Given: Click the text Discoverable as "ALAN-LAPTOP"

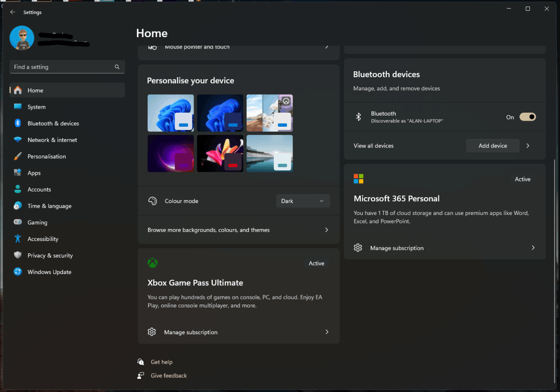Looking at the screenshot, I should coord(407,121).
